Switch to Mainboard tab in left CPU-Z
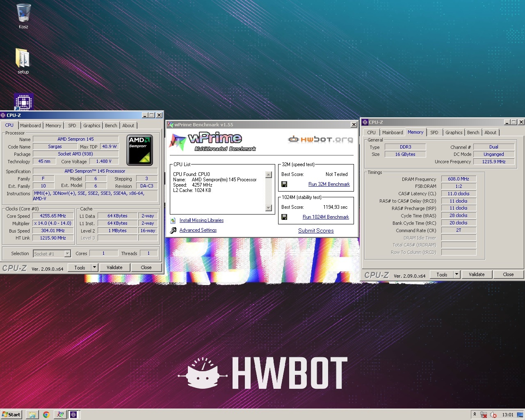525x420 pixels. (x=30, y=126)
